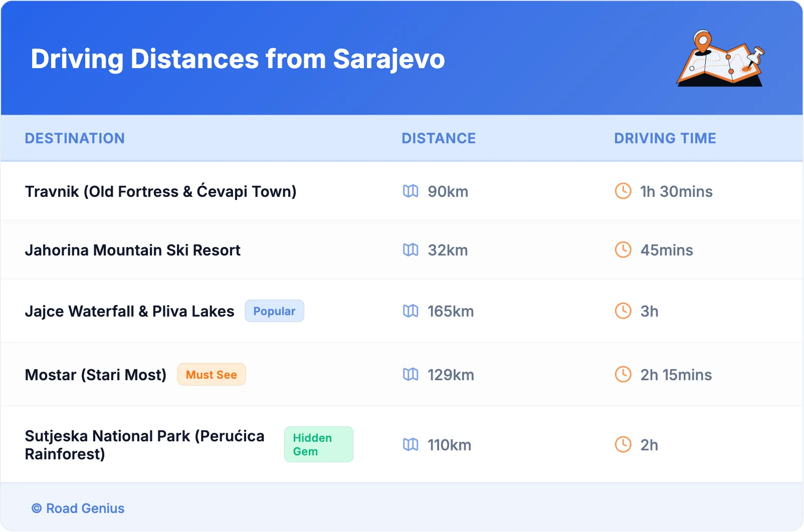
Task: Select the Popular badge on Jajce Waterfall
Action: coord(274,311)
